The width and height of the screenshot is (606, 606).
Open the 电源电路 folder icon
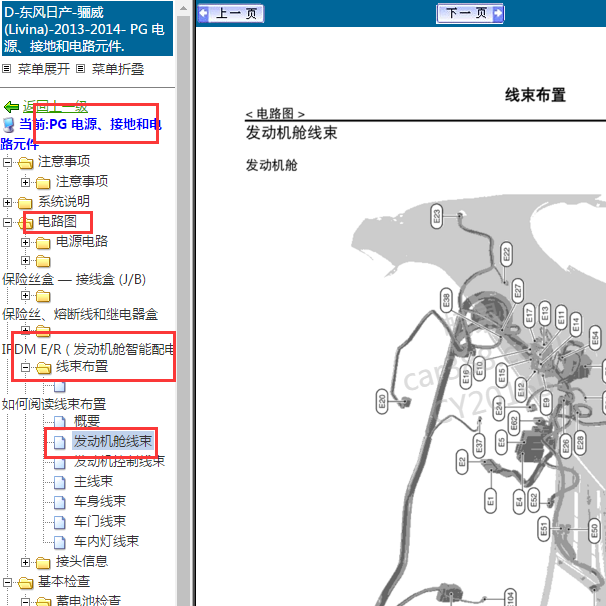pos(43,243)
